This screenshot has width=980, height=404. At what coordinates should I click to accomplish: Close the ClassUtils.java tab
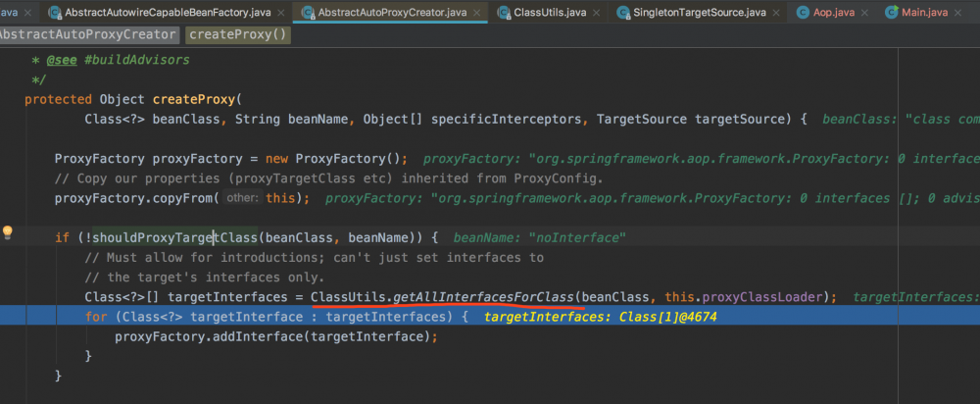click(598, 13)
